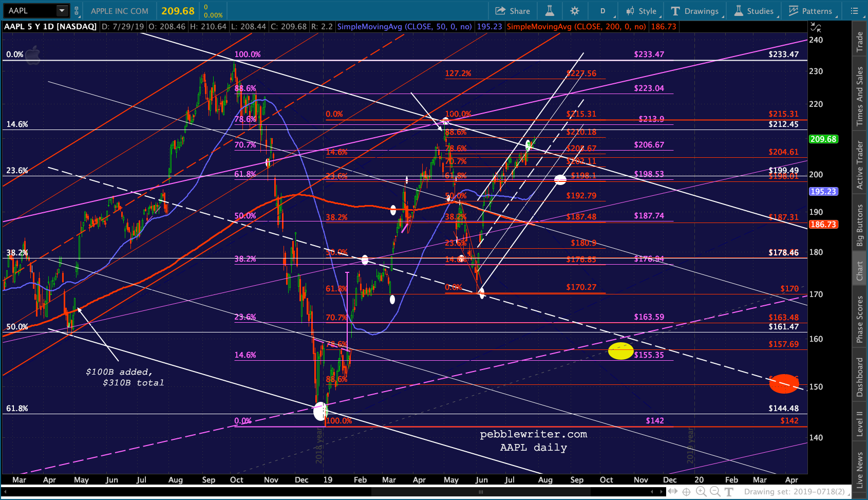Open the AAPL symbol selector dropdown arrow

[62, 10]
